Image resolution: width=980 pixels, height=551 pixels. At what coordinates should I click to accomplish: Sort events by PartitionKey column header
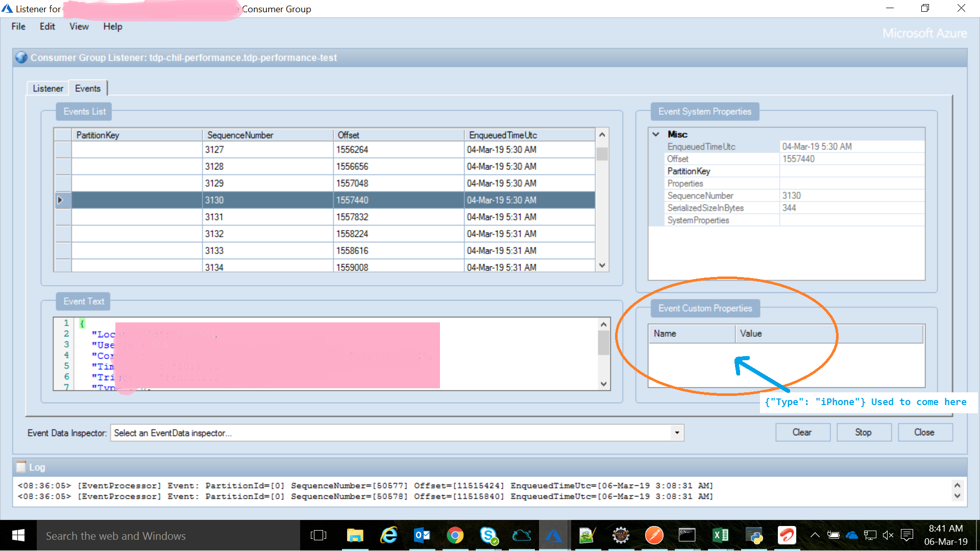coord(137,135)
